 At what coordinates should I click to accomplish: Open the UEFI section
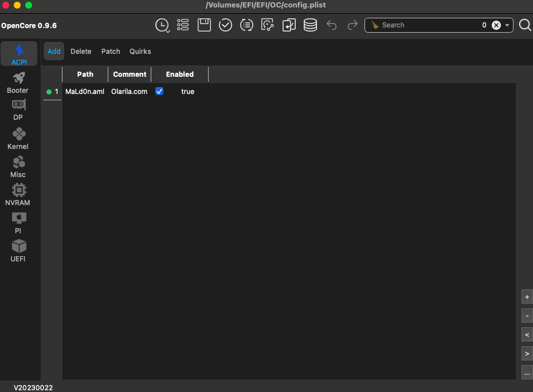(x=18, y=251)
